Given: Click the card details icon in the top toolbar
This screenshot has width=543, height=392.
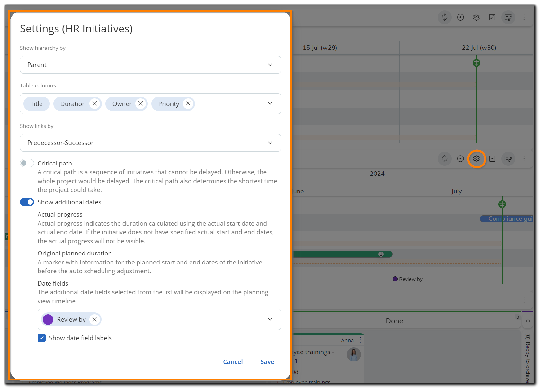Looking at the screenshot, I should click(492, 17).
